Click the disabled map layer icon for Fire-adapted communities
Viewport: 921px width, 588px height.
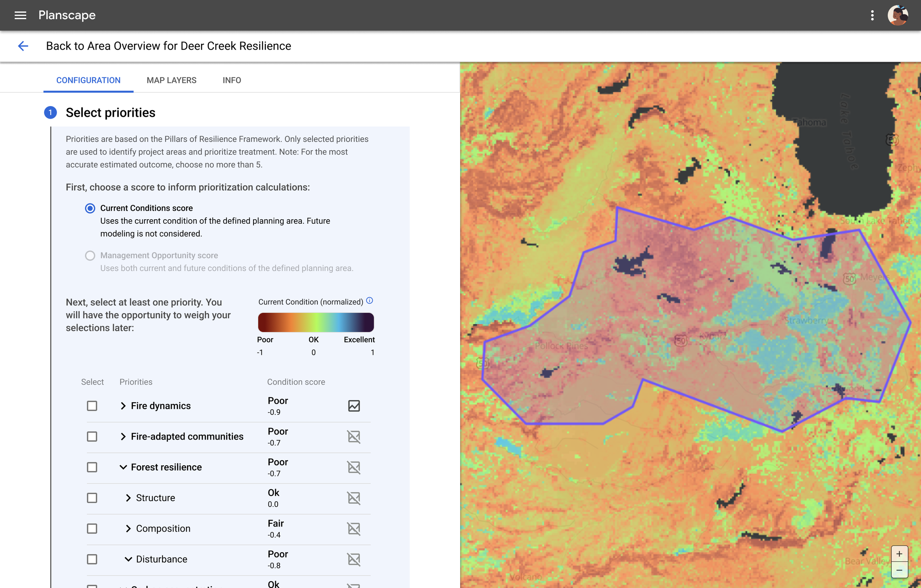click(x=354, y=436)
